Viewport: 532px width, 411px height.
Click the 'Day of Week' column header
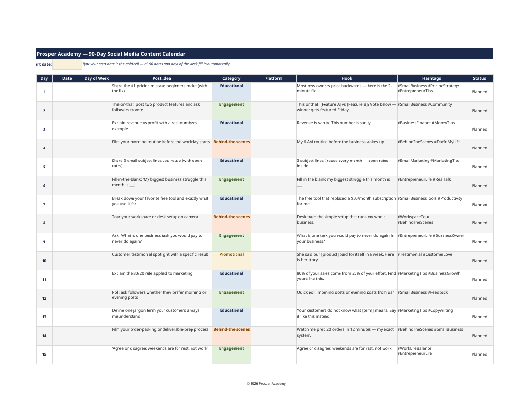pyautogui.click(x=97, y=78)
